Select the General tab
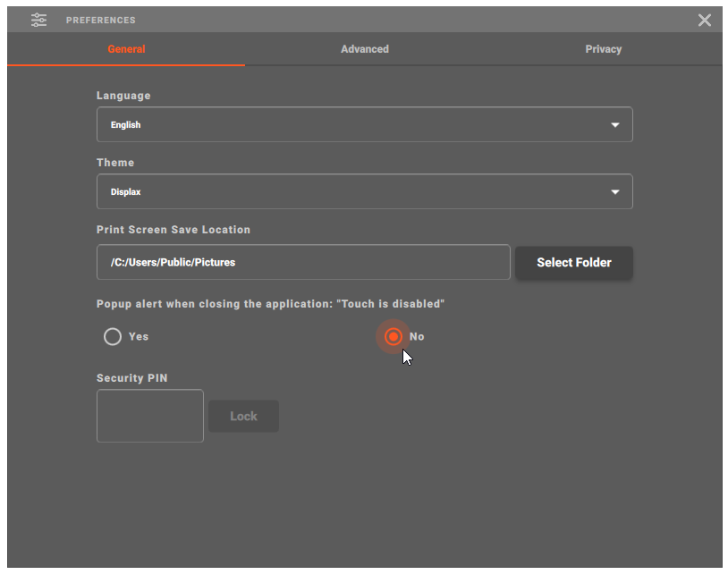728x574 pixels. [x=126, y=49]
